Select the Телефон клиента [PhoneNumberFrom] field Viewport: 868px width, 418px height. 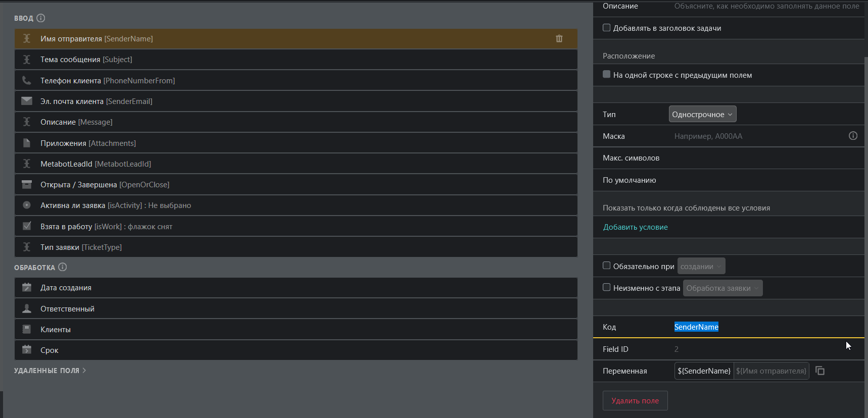(x=296, y=80)
